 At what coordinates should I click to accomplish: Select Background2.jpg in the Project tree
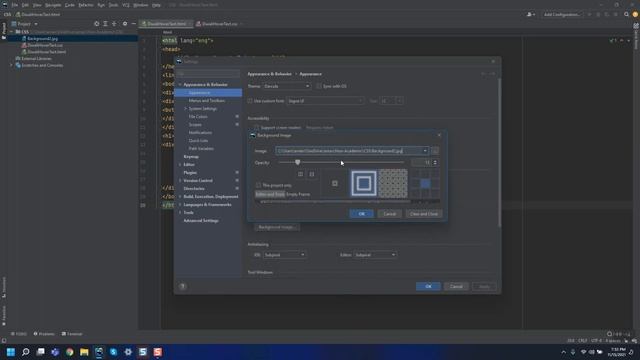point(42,38)
